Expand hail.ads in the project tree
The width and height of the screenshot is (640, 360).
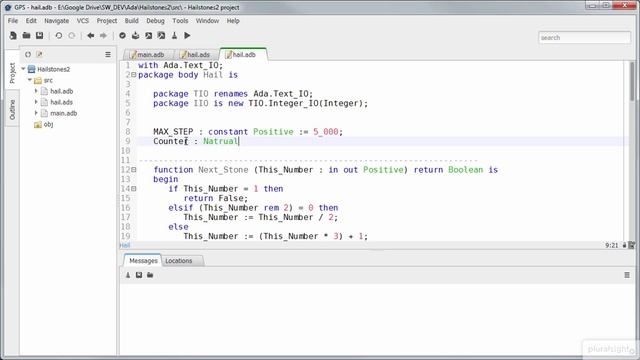pos(36,102)
